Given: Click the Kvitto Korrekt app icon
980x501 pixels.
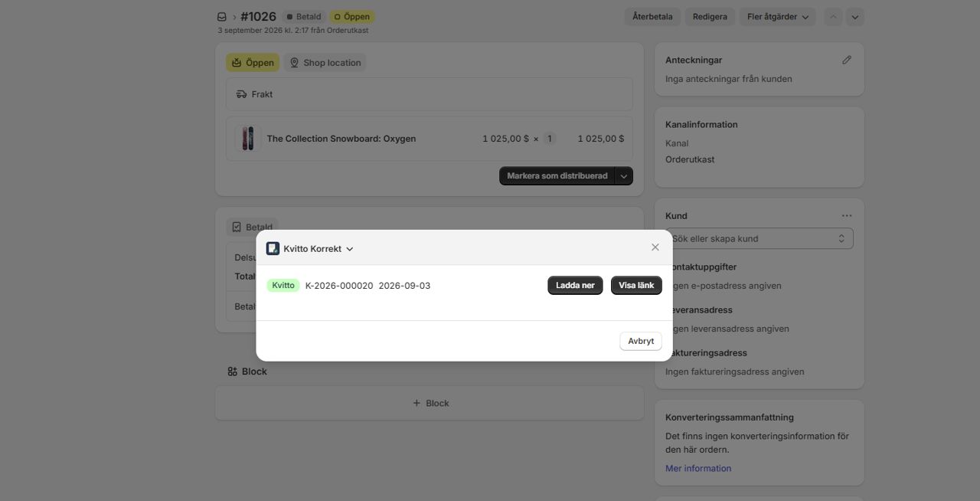Looking at the screenshot, I should [273, 248].
